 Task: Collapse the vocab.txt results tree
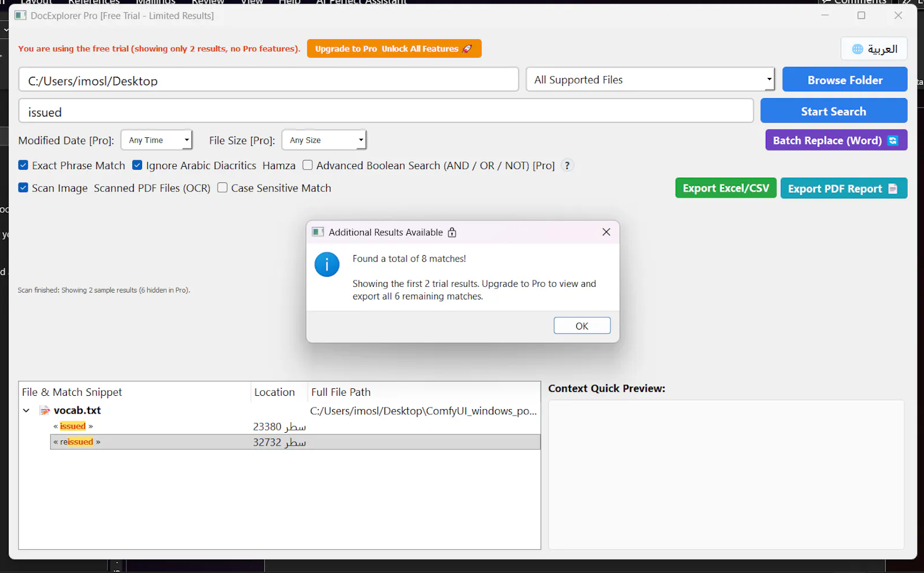pos(26,411)
